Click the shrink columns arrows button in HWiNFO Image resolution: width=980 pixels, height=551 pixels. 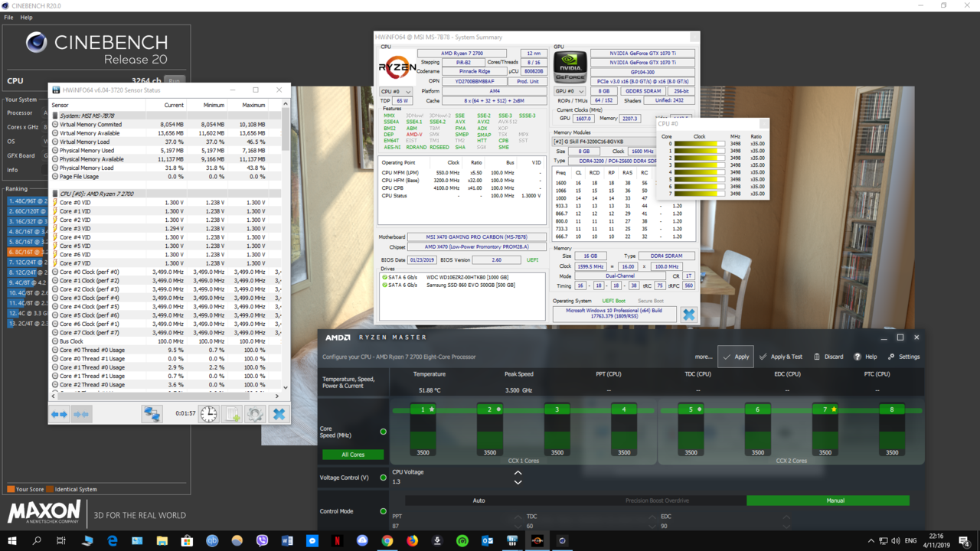pos(81,414)
